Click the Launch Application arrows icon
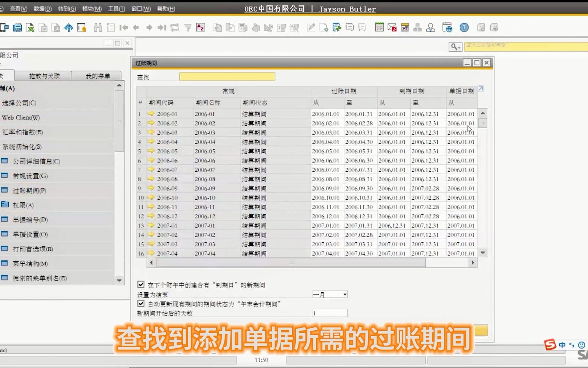 point(69,28)
